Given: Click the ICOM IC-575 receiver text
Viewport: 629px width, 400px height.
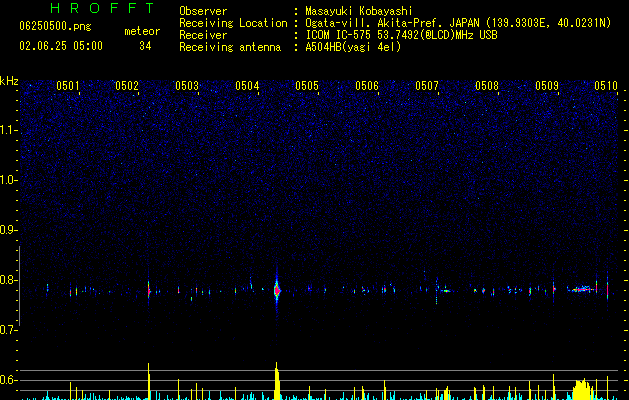Looking at the screenshot, I should pos(401,35).
